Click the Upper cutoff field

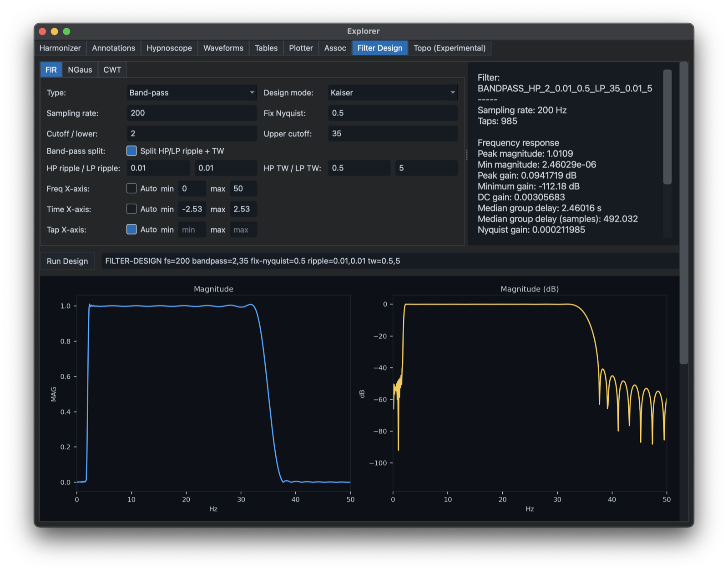[x=393, y=134]
